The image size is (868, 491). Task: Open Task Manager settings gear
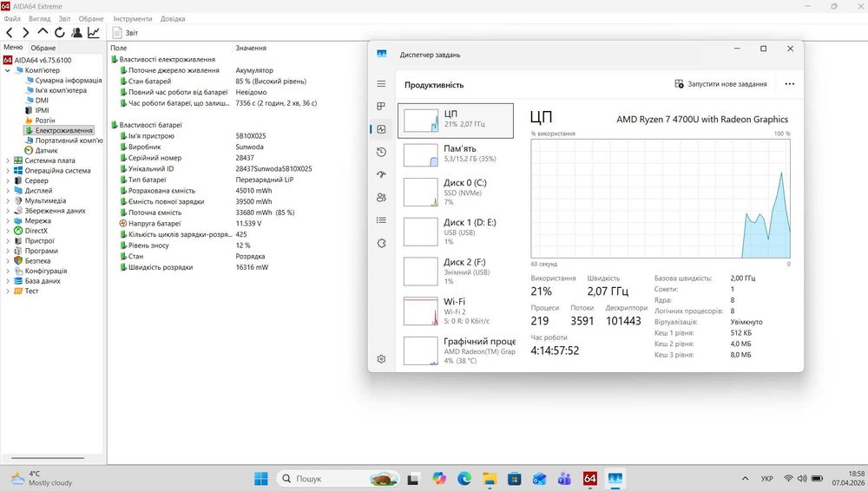click(x=381, y=359)
